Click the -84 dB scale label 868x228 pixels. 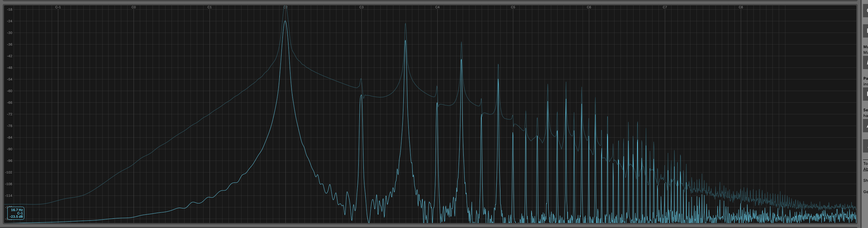(9, 138)
